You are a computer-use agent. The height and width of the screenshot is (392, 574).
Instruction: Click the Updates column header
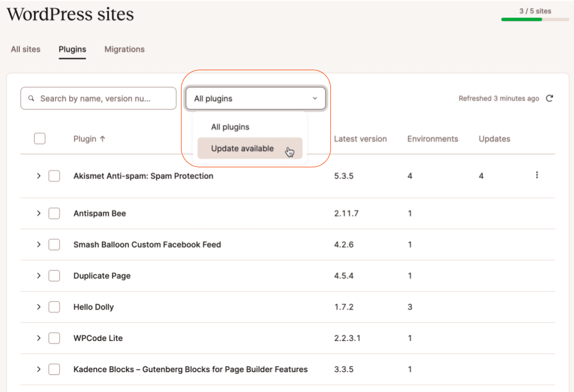click(x=494, y=139)
